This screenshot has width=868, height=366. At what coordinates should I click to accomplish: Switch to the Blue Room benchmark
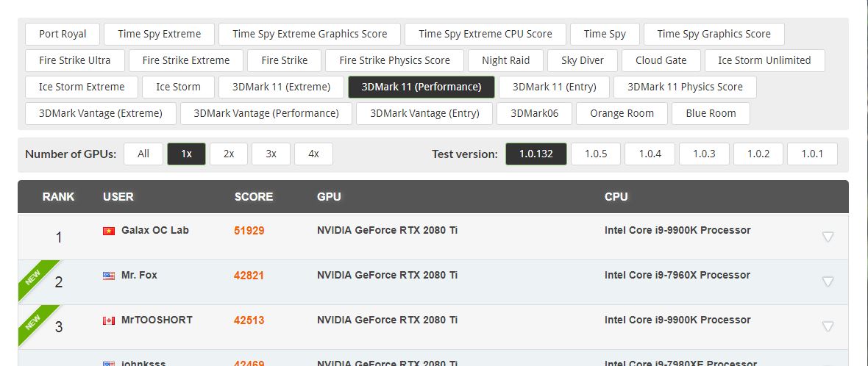(x=711, y=113)
